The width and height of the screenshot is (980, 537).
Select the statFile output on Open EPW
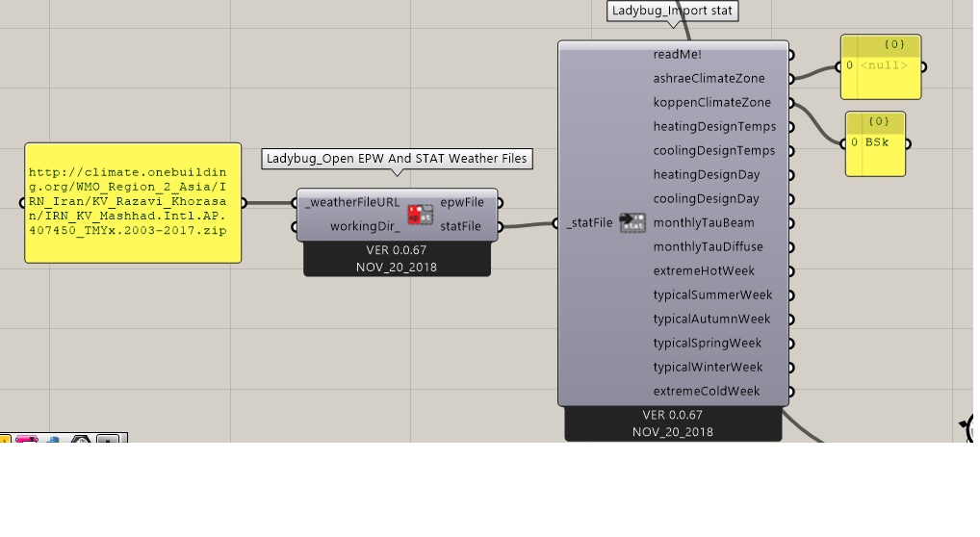(460, 226)
